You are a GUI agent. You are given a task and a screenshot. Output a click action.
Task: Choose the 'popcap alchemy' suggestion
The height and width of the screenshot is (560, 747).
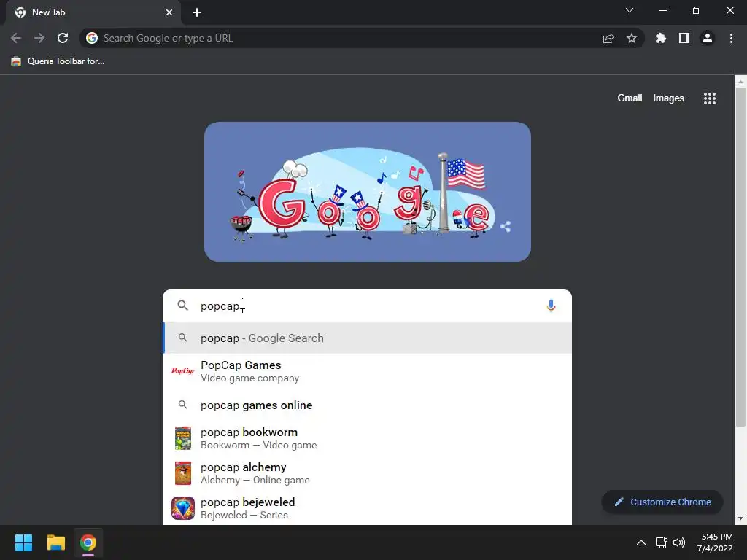pyautogui.click(x=368, y=472)
